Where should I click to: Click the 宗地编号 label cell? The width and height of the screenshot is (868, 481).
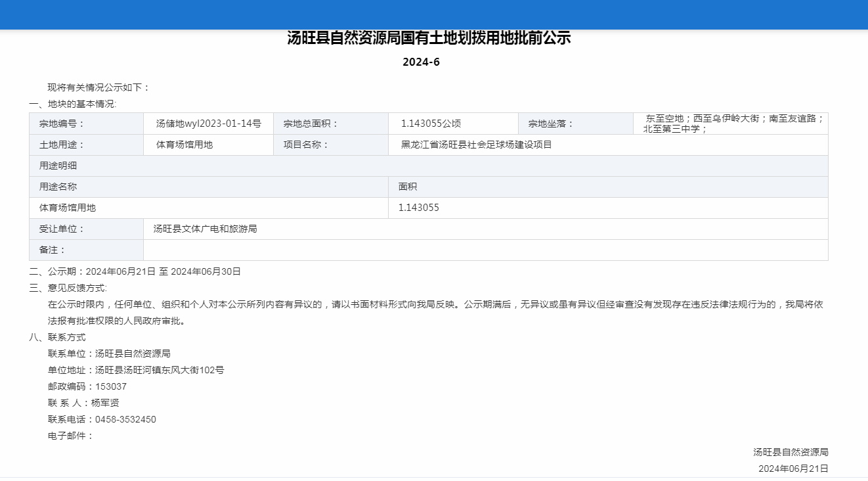[87, 124]
